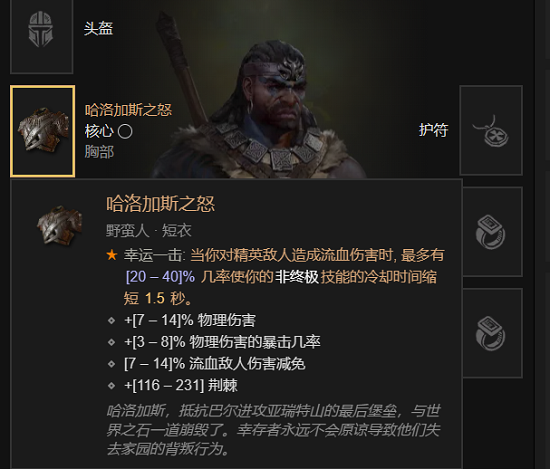Click the 头盔 helmet label

point(98,28)
